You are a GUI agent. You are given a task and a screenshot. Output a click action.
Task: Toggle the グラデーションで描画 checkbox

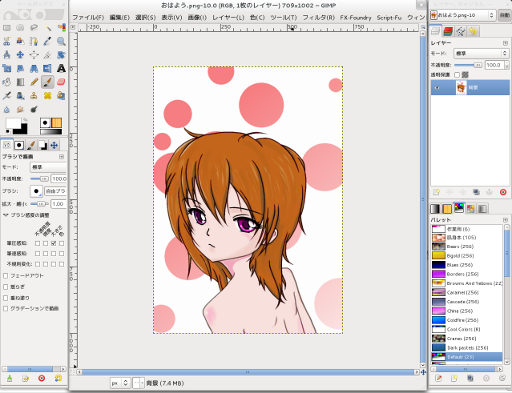tap(6, 308)
